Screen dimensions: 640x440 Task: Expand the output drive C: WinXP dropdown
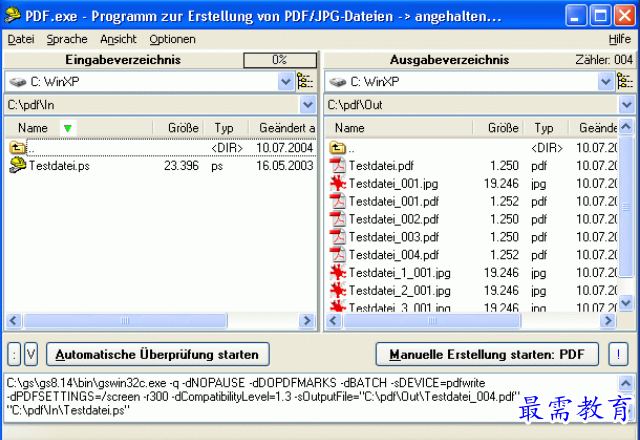pyautogui.click(x=606, y=82)
